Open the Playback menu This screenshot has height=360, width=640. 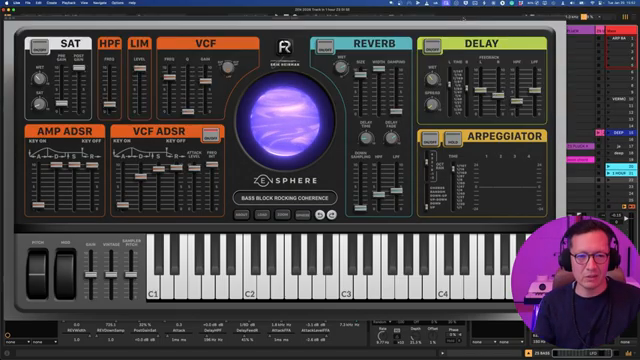tap(69, 3)
